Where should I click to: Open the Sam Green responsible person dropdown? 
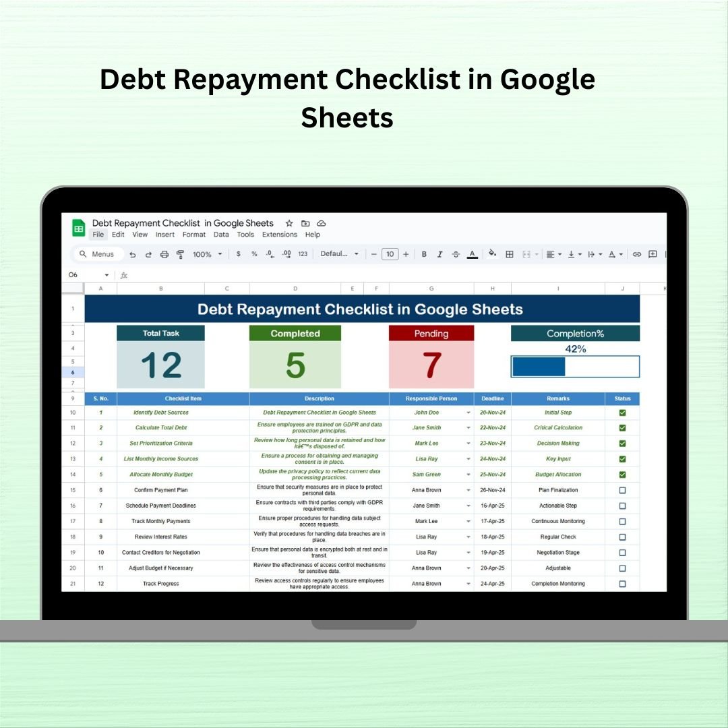[468, 475]
